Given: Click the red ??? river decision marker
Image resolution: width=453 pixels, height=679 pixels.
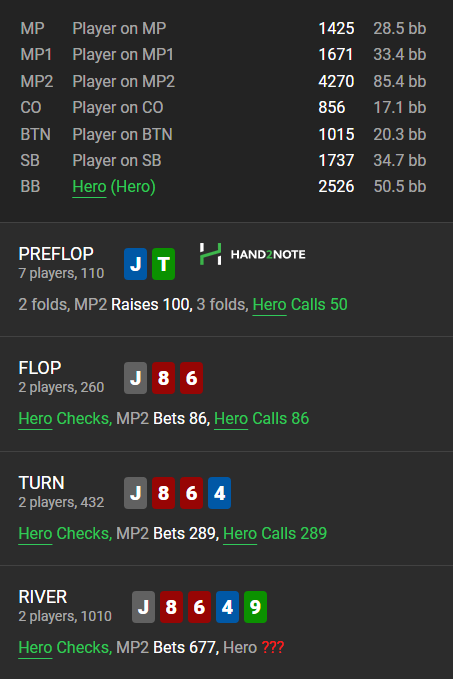Looking at the screenshot, I should (273, 647).
